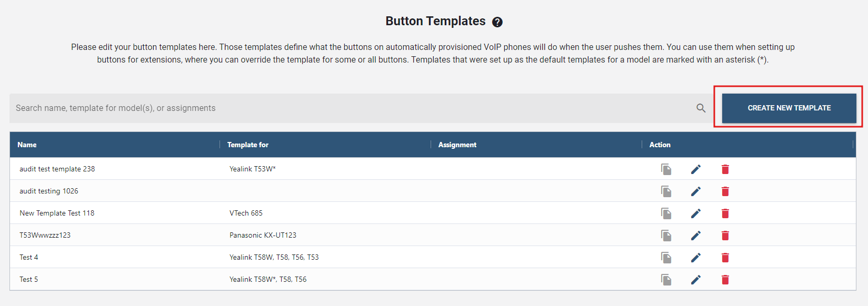Duplicate audit testing 1026 template
The width and height of the screenshot is (868, 306).
click(x=666, y=191)
